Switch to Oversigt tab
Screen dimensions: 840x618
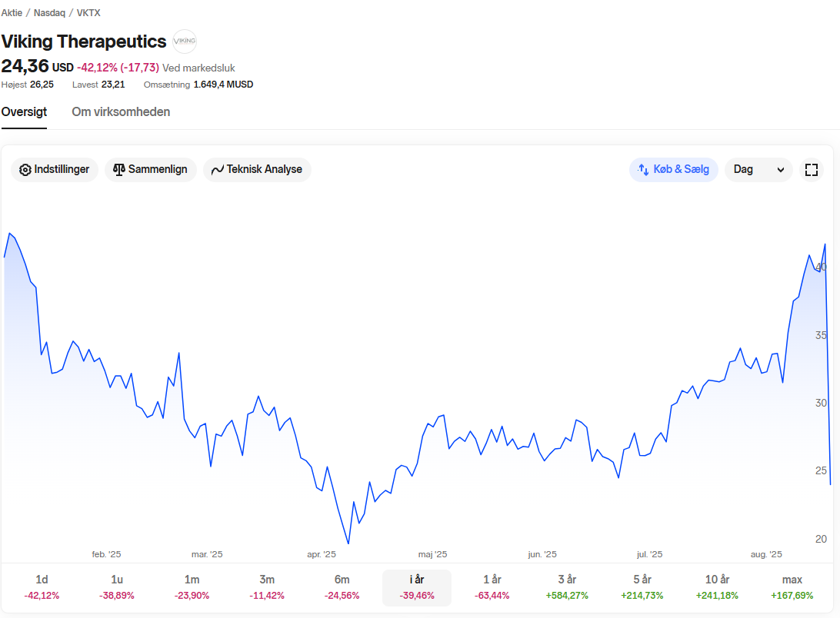pos(24,112)
